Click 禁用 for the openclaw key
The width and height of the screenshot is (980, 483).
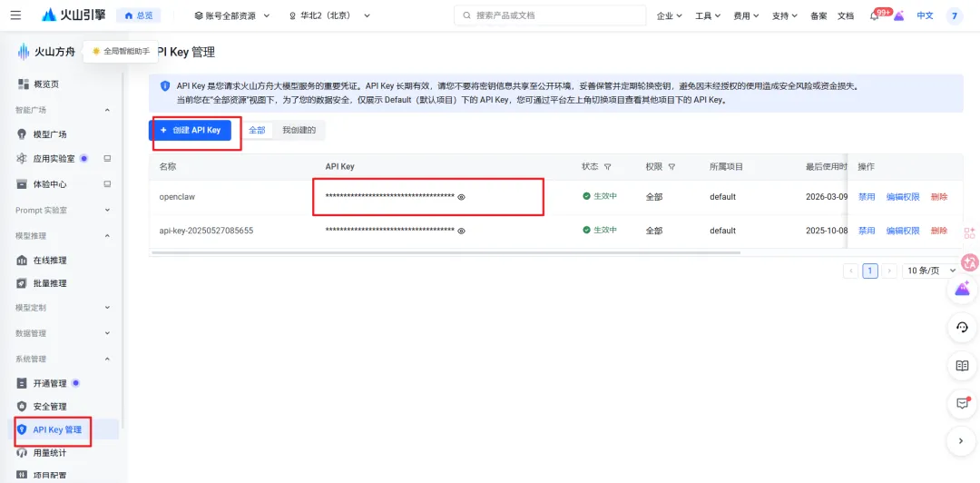tap(867, 196)
